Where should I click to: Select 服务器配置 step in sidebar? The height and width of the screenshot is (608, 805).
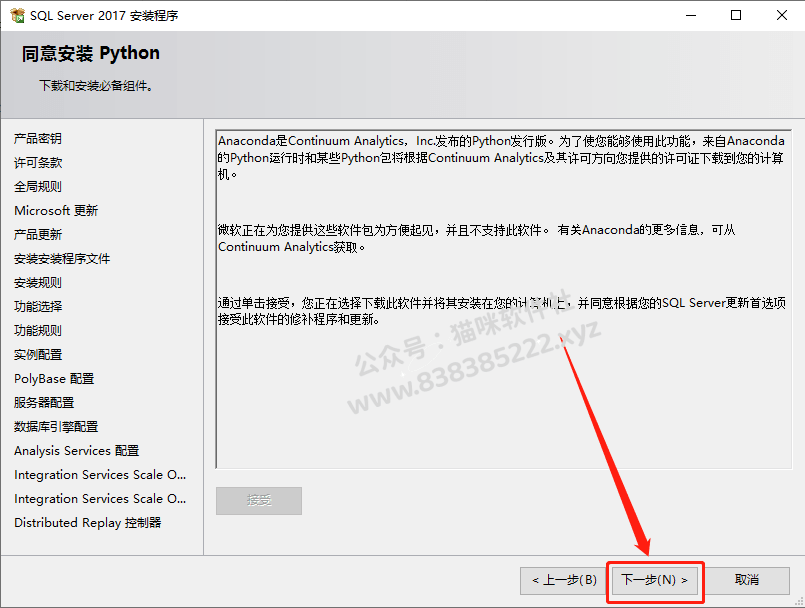[x=44, y=403]
